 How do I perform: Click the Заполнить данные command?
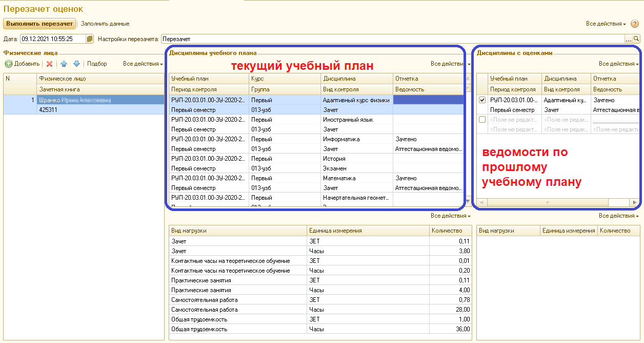pos(105,24)
